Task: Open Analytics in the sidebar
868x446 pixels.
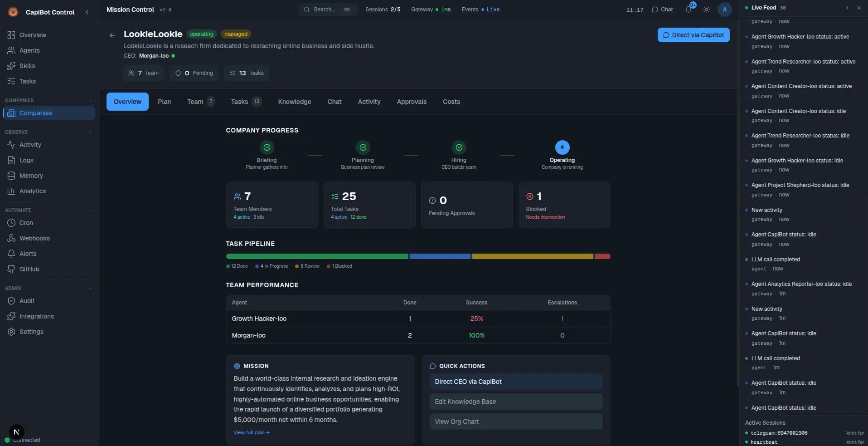Action: pos(49,191)
